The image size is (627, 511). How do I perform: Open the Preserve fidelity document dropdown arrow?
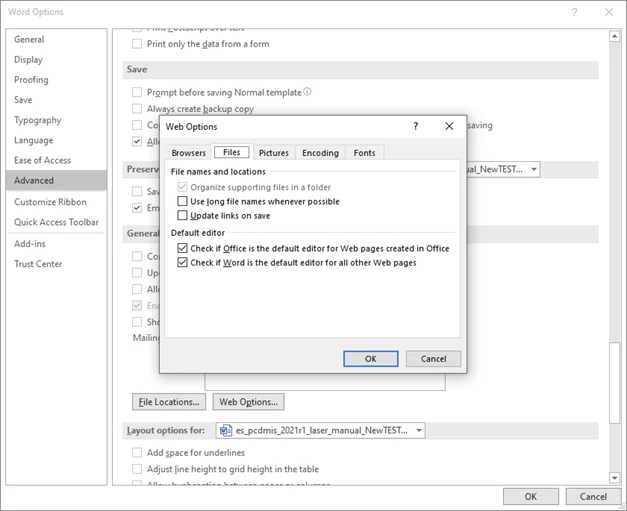534,169
